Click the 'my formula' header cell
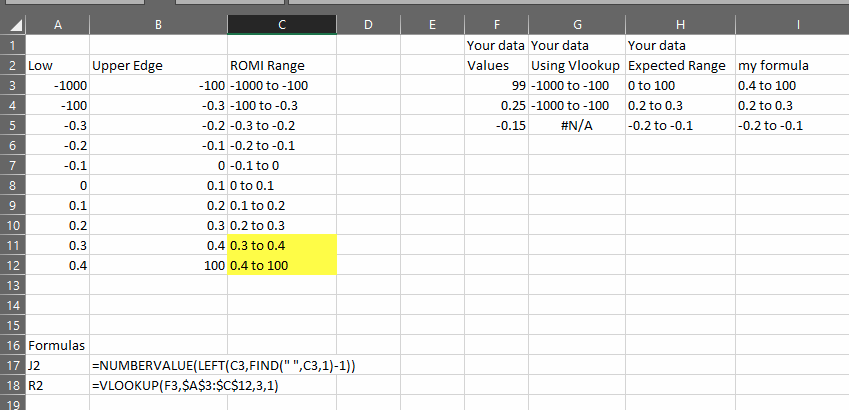The height and width of the screenshot is (410, 849). click(x=792, y=66)
